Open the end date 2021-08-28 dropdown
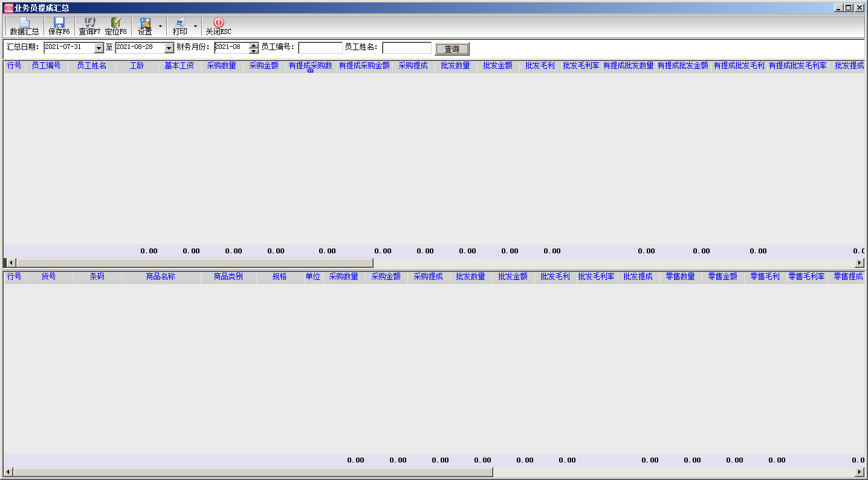This screenshot has width=868, height=480. [169, 48]
